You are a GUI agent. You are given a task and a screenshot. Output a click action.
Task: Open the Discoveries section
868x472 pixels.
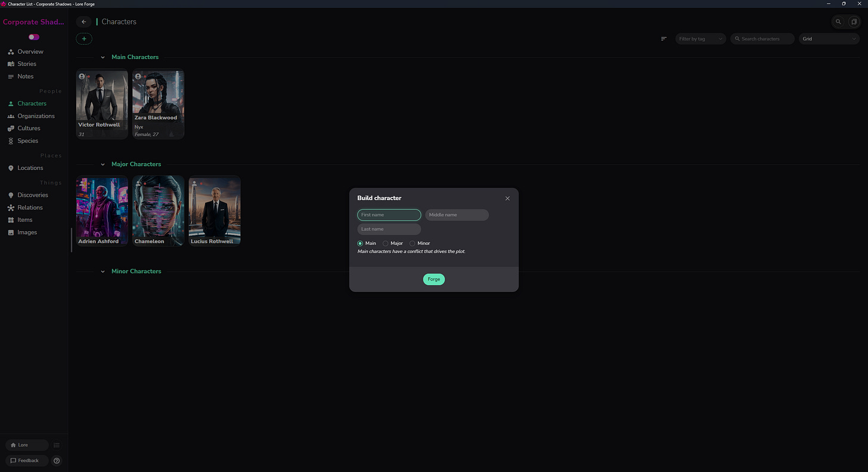33,195
